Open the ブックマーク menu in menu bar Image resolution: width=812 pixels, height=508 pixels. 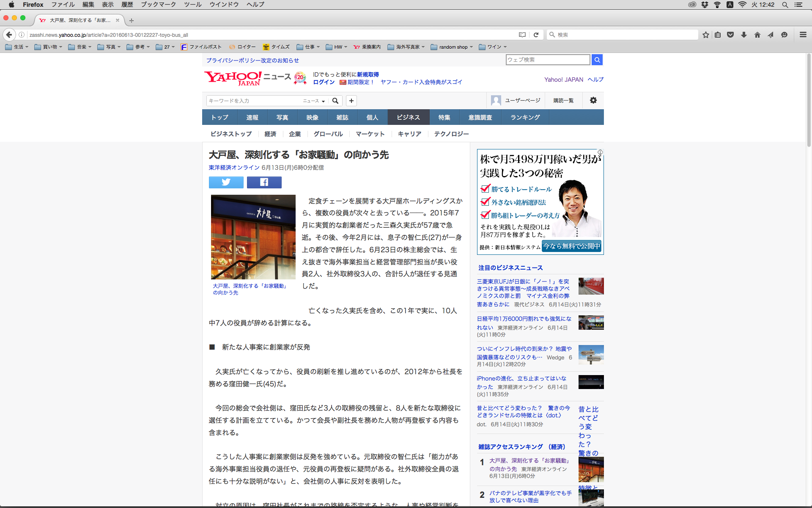(158, 5)
